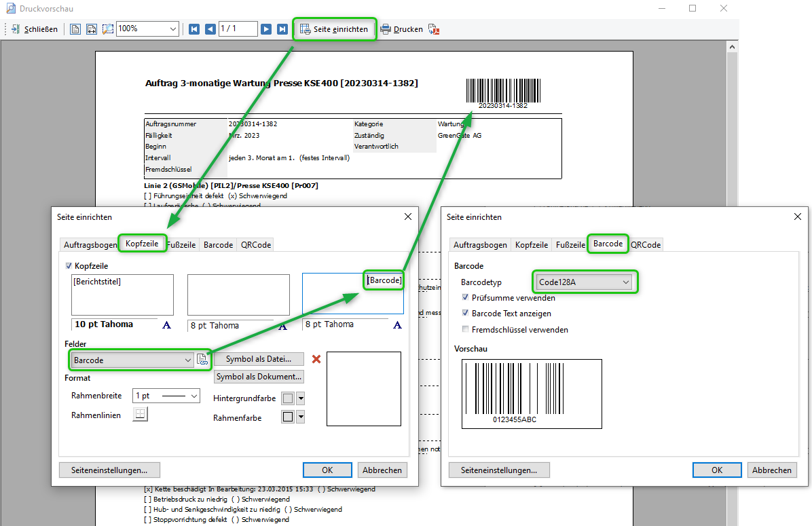This screenshot has height=526, width=812.
Task: Close the print preview via Schließen
Action: point(35,29)
